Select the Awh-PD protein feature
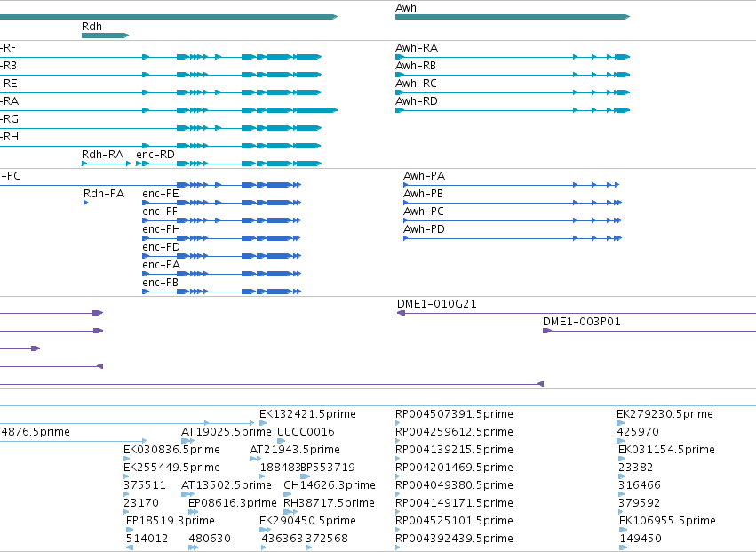756x552 pixels. tap(513, 238)
